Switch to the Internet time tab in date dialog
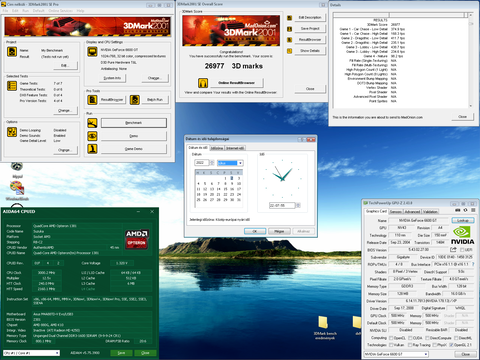The height and width of the screenshot is (360, 480). tap(235, 148)
